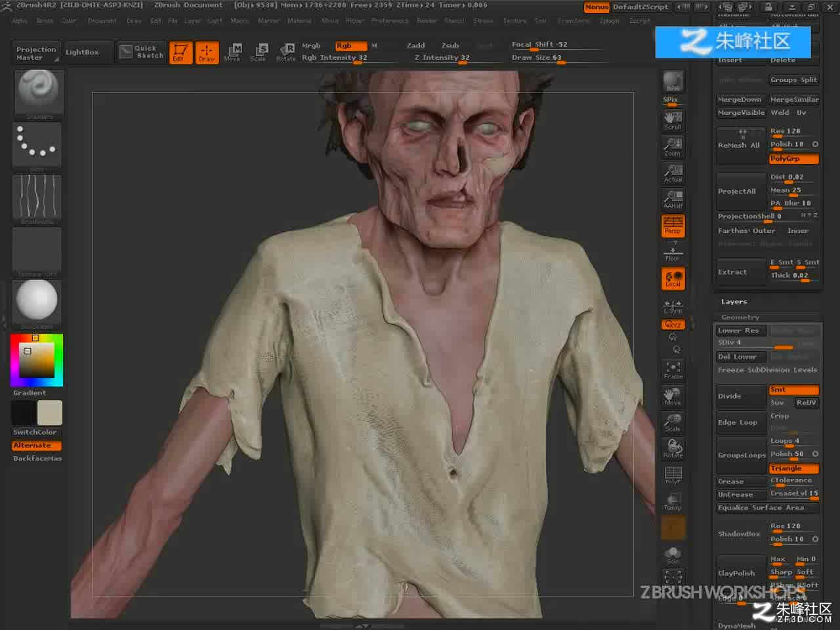This screenshot has width=840, height=630.
Task: Open the Brush menu
Action: [x=45, y=21]
